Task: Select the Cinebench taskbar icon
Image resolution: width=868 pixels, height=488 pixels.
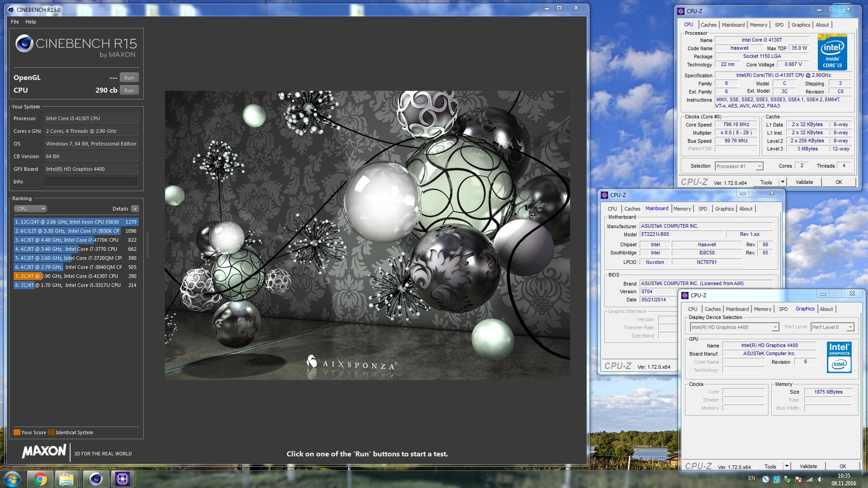Action: tap(96, 479)
